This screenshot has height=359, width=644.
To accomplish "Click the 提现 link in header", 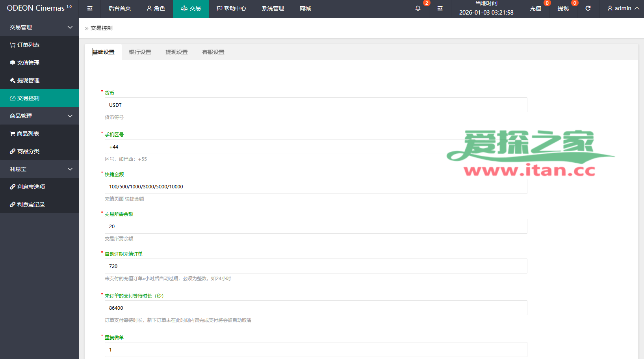I will tap(563, 8).
